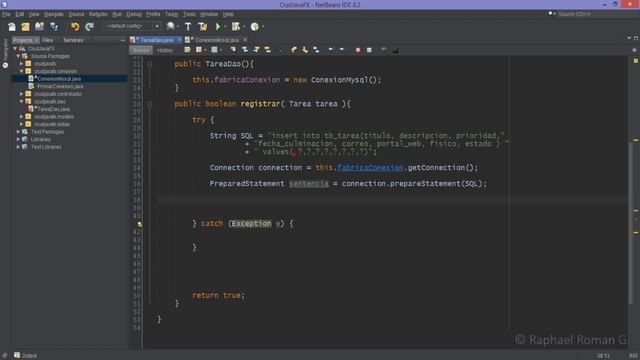The height and width of the screenshot is (360, 640).
Task: Collapse the TareaDao constructor code fold
Action: 150,64
